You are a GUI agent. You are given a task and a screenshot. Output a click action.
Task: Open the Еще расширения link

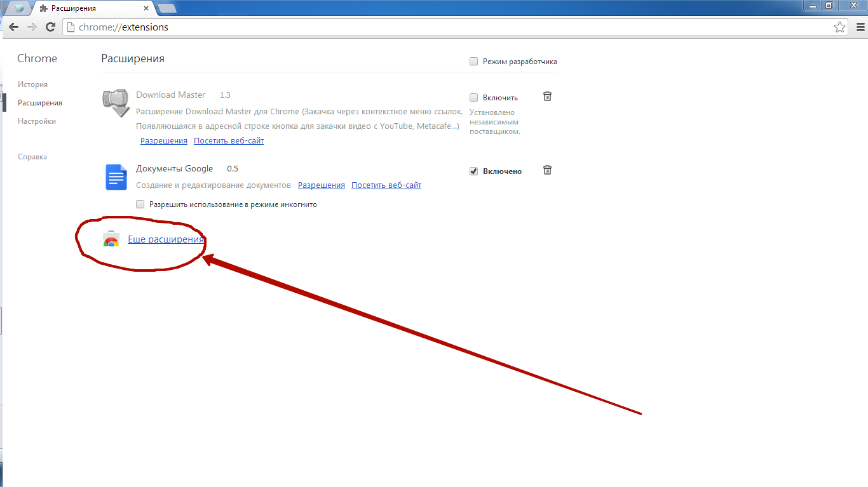166,239
